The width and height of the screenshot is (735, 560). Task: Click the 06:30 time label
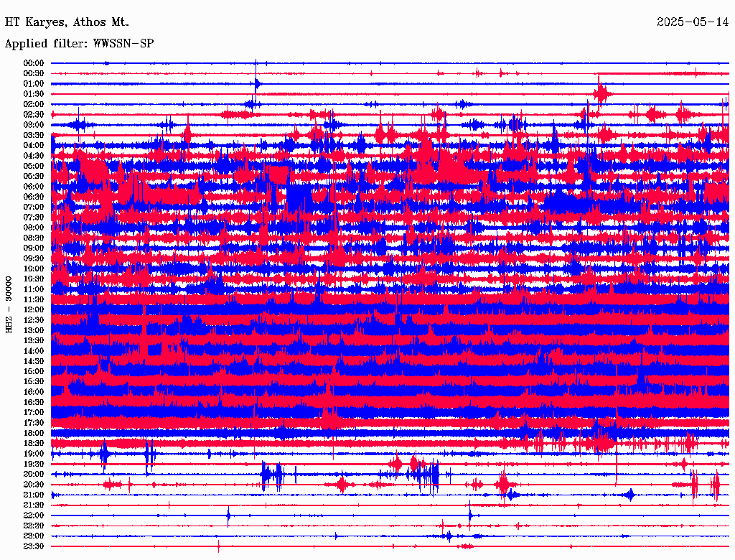tap(34, 197)
